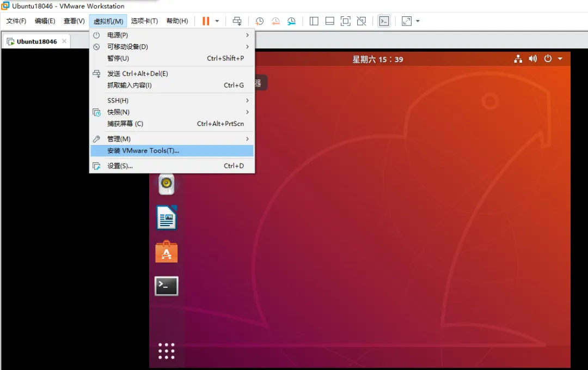Toggle the library sidebar panel icon
The image size is (588, 370).
pos(314,21)
